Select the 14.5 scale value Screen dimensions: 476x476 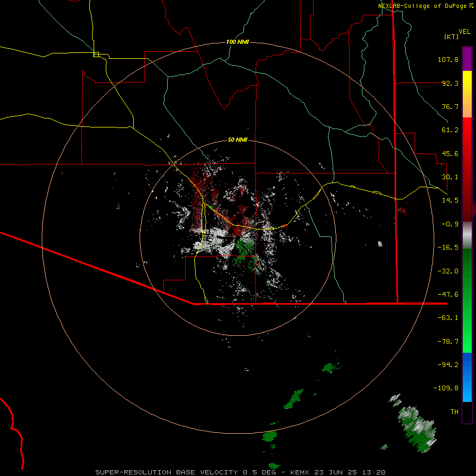(450, 200)
